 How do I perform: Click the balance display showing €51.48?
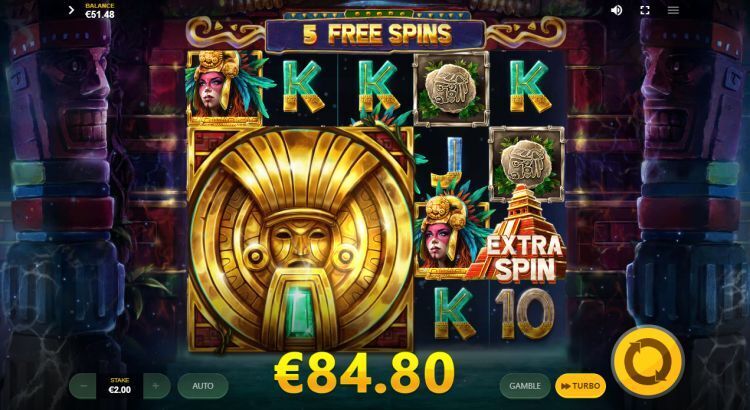pyautogui.click(x=99, y=11)
